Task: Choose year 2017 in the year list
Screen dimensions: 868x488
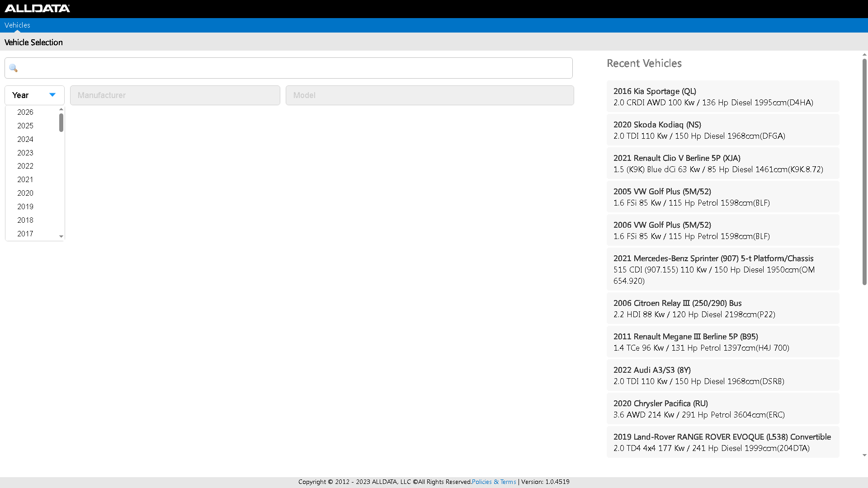Action: pyautogui.click(x=25, y=234)
